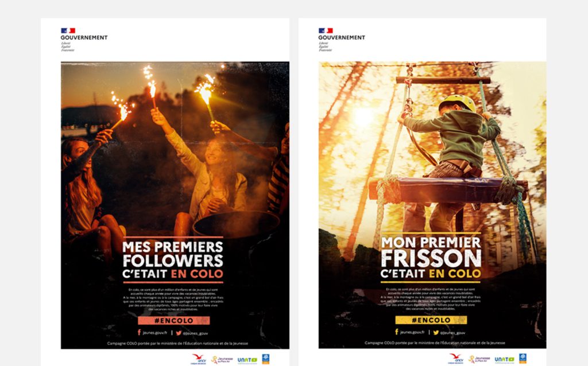Screen dimensions: 588x366
Task: Click the orange #ENCOLO hashtag banner
Action: click(173, 321)
